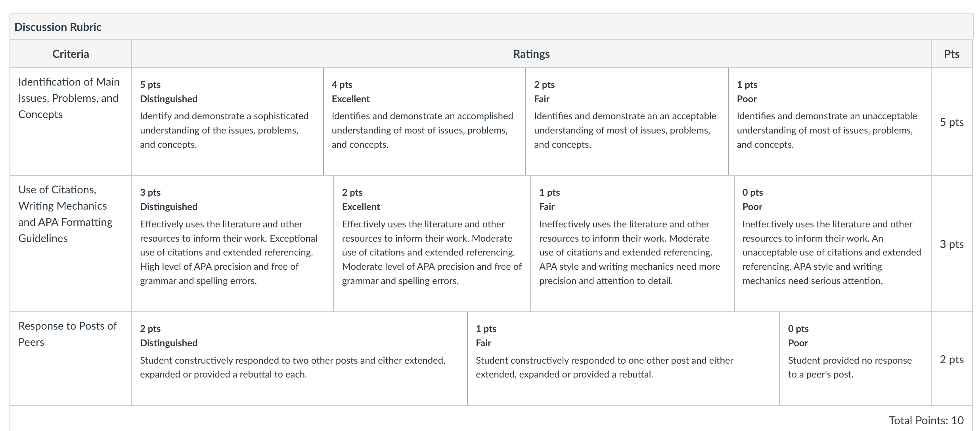
Task: Choose 1 pts Poor for Identification criterion
Action: coord(830,122)
